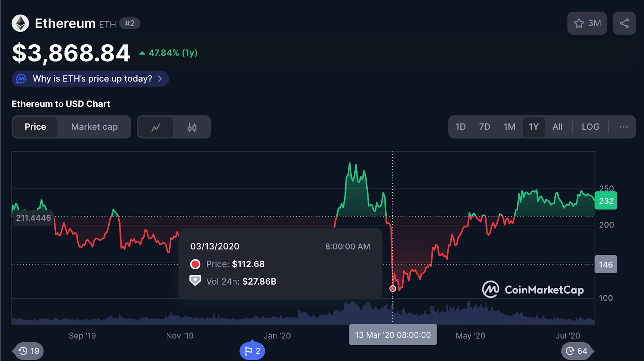
Task: Click the Jul '20 axis label
Action: point(568,336)
